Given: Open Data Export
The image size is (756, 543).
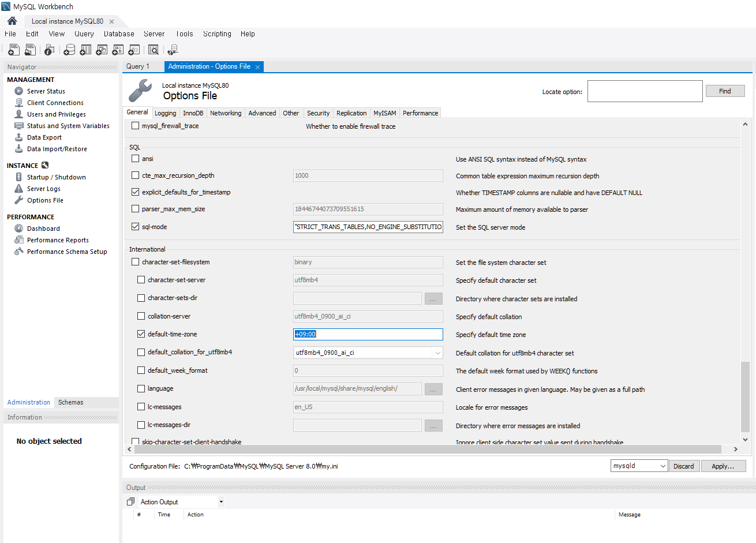Looking at the screenshot, I should point(44,137).
